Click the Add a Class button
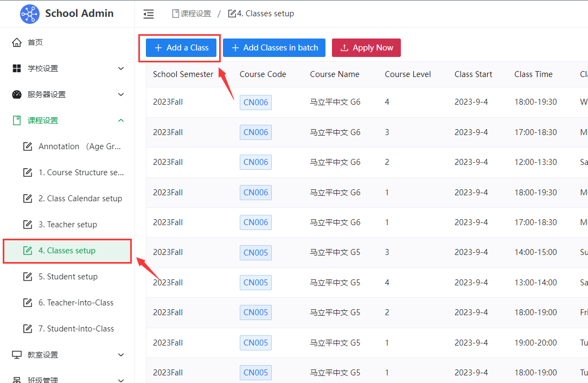Screen dimensions: 588x383 pyautogui.click(x=181, y=48)
